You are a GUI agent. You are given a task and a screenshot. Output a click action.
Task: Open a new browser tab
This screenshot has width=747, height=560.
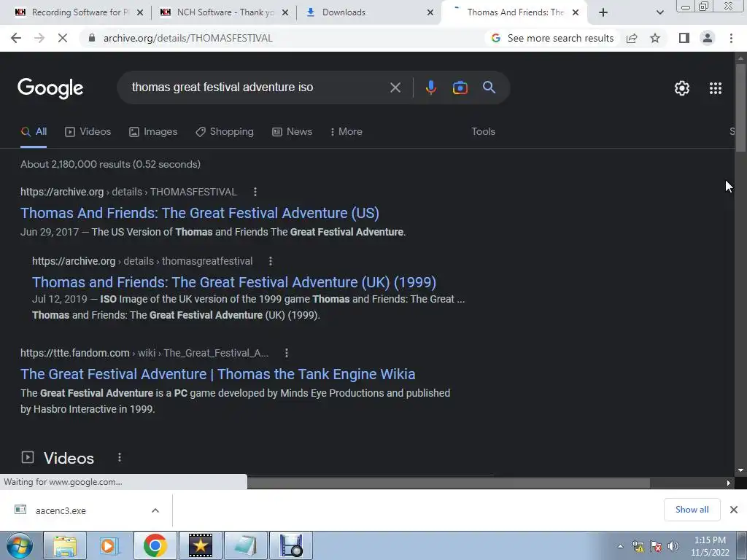(603, 12)
